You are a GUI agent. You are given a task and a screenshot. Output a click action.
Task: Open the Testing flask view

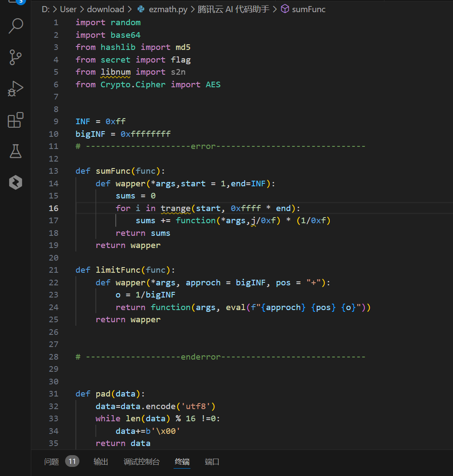point(16,152)
